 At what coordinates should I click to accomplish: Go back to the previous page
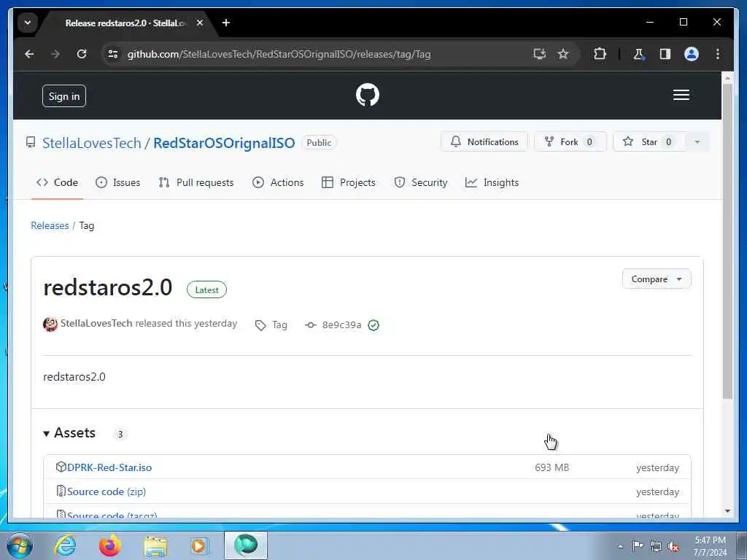click(x=29, y=54)
